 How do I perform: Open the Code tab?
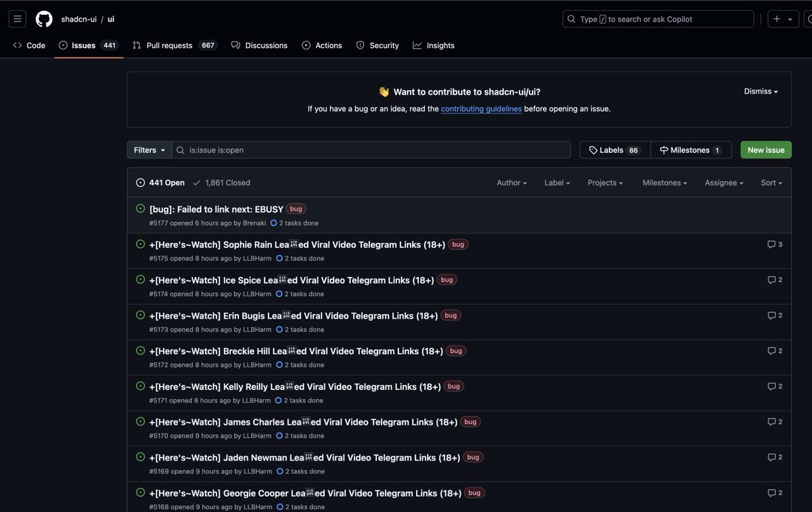29,45
